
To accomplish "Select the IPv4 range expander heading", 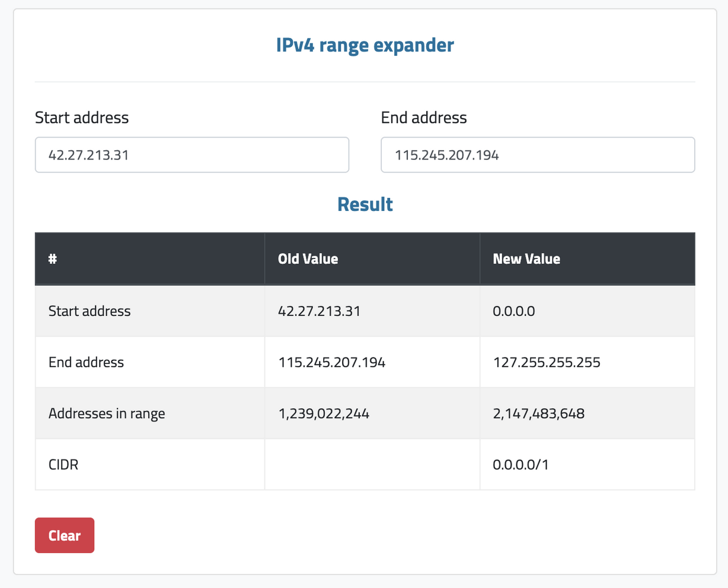I will click(364, 45).
